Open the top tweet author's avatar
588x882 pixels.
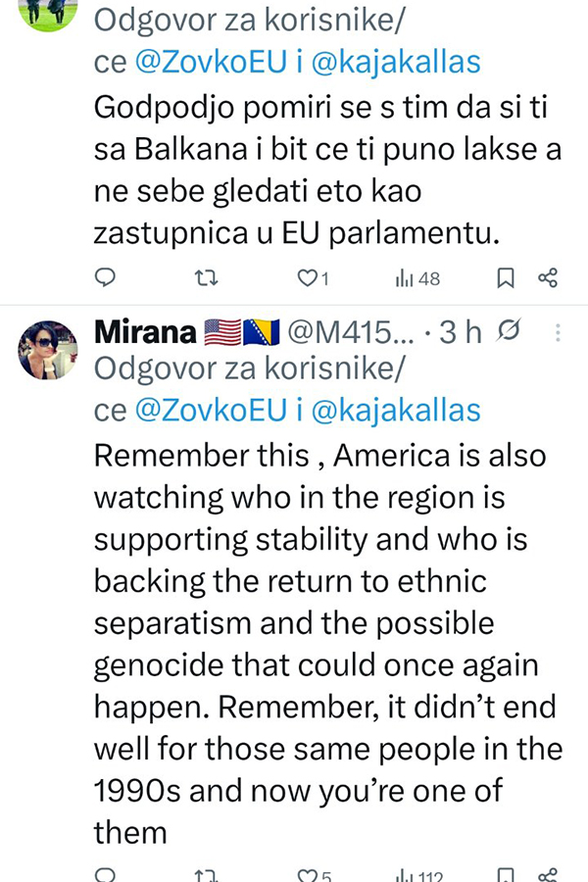pyautogui.click(x=48, y=12)
